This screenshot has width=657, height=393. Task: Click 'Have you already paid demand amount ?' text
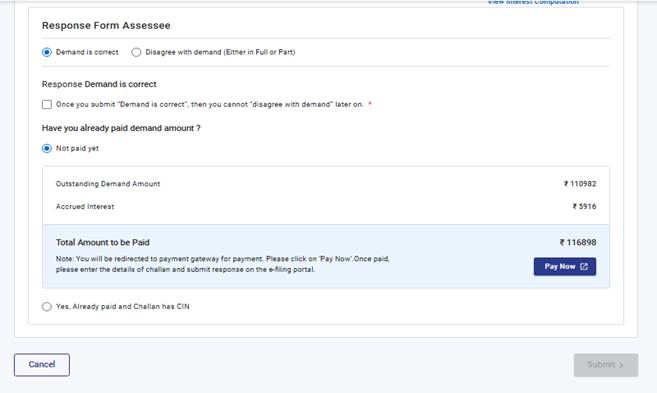(x=121, y=128)
